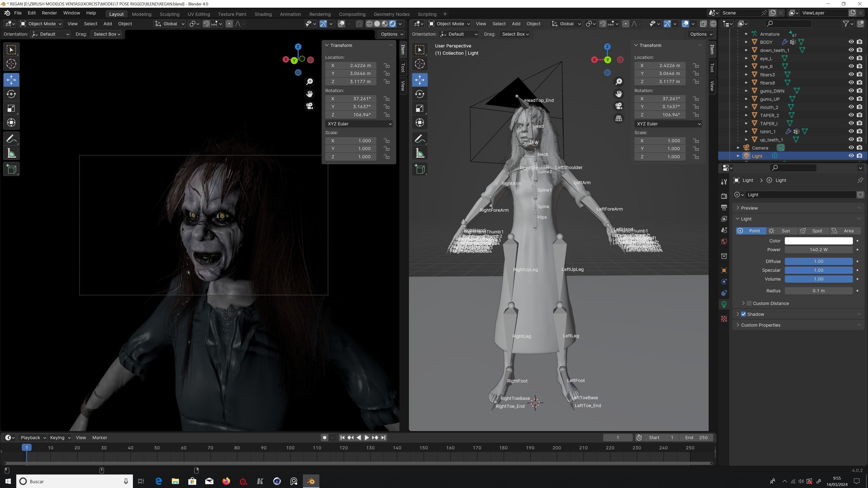Hide the eye_L object in viewport
This screenshot has width=868, height=488.
point(851,58)
